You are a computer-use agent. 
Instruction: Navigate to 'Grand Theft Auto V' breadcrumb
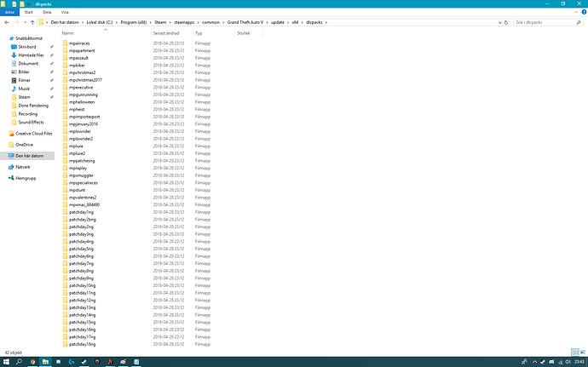(245, 22)
